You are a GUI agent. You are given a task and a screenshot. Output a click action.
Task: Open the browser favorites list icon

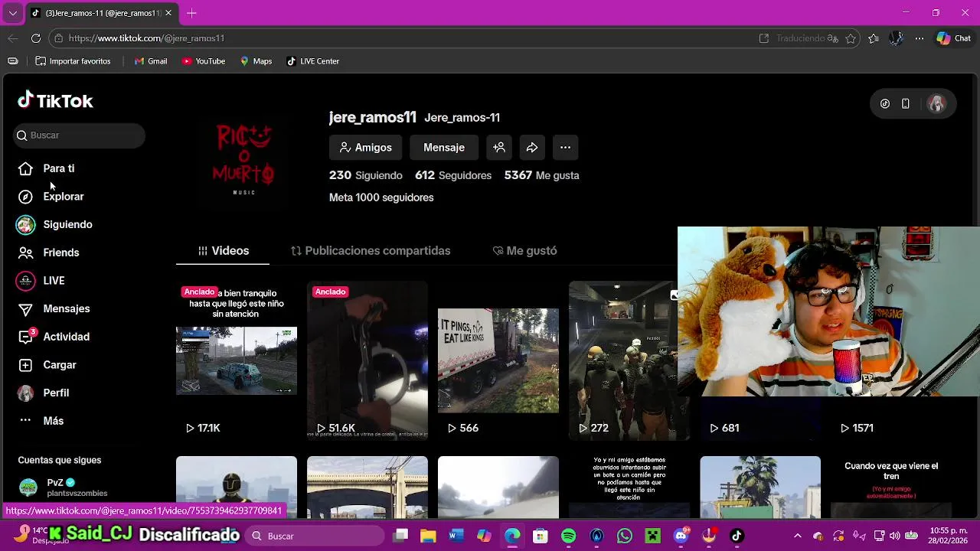(874, 38)
